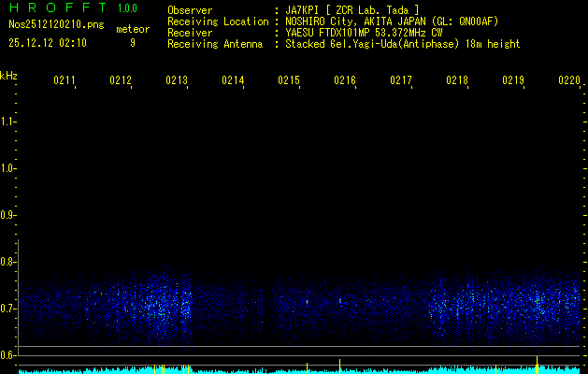Select the 0217 time marker
This screenshot has height=374, width=588.
(x=401, y=81)
